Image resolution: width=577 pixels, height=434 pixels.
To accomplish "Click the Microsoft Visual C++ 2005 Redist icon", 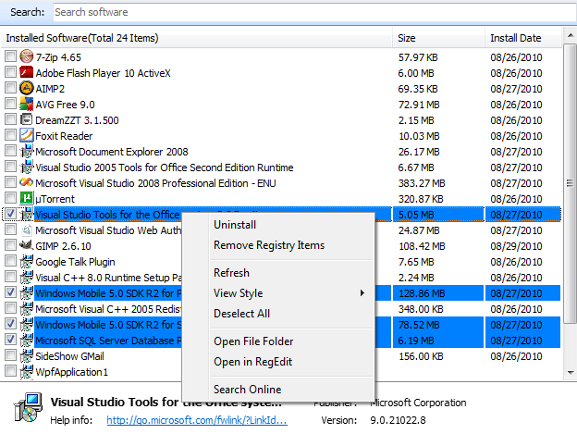I will [x=26, y=308].
